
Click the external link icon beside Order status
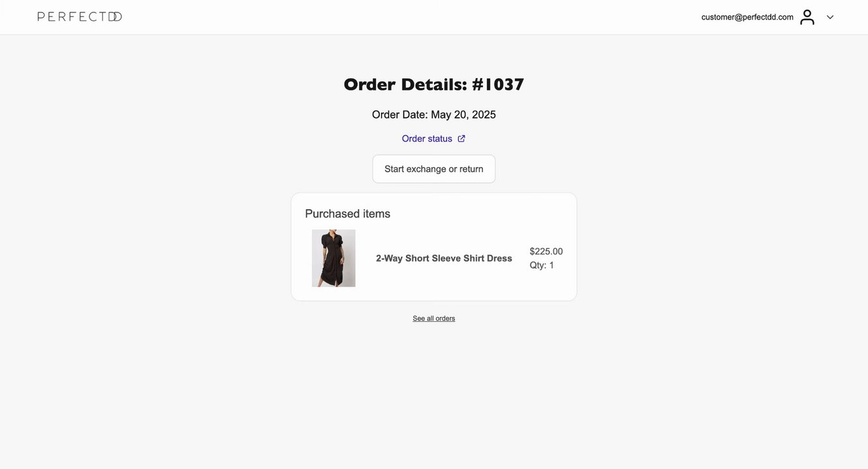click(461, 139)
